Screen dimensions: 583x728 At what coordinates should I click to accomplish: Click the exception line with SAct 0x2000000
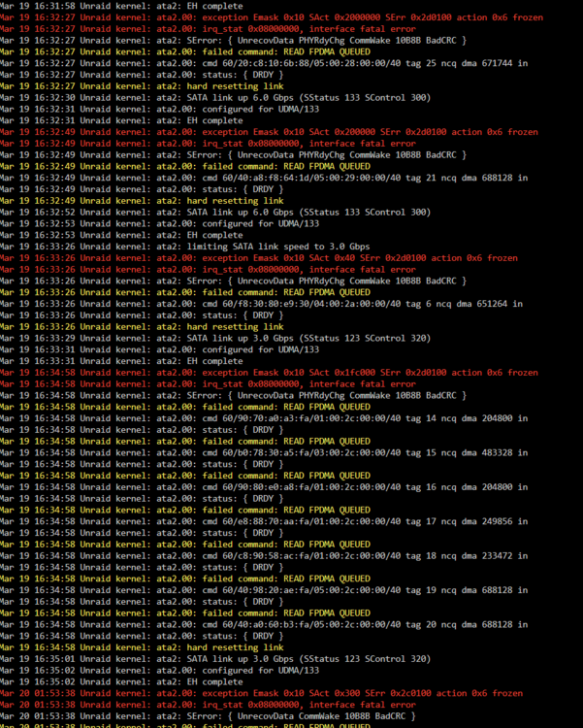tap(272, 17)
